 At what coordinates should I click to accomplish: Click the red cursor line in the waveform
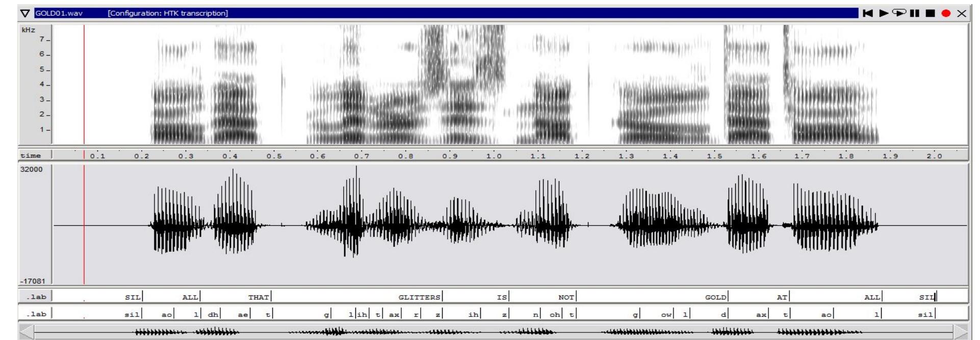[84, 224]
